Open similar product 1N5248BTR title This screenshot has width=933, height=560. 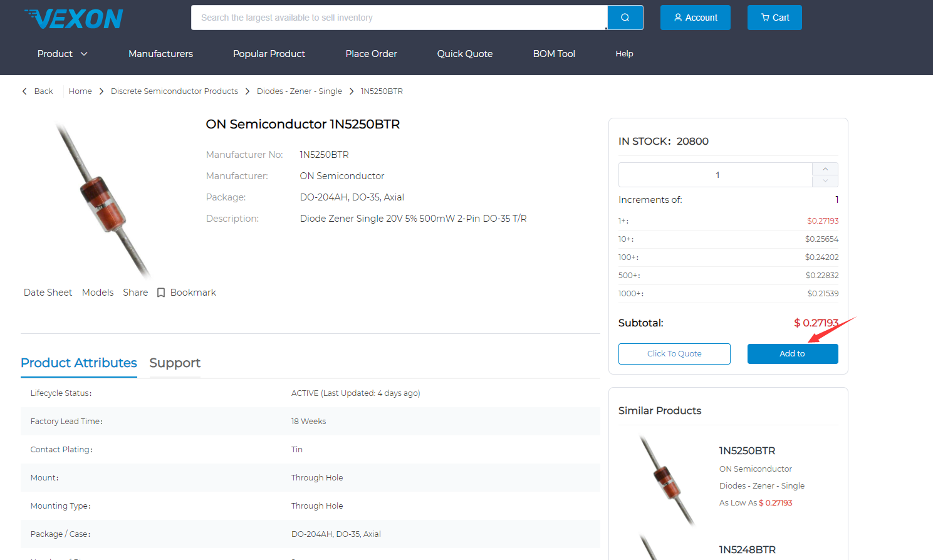pos(747,550)
